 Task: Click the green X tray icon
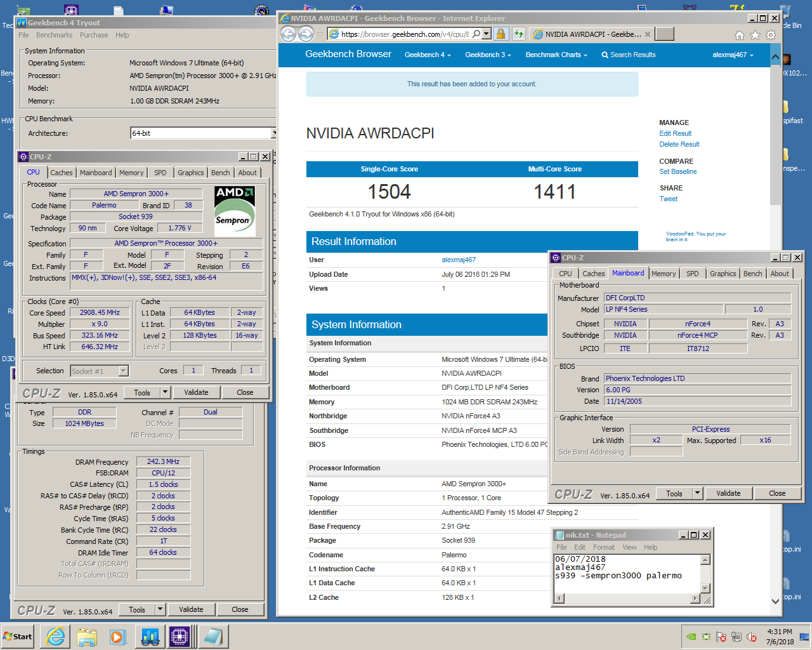tap(706, 637)
